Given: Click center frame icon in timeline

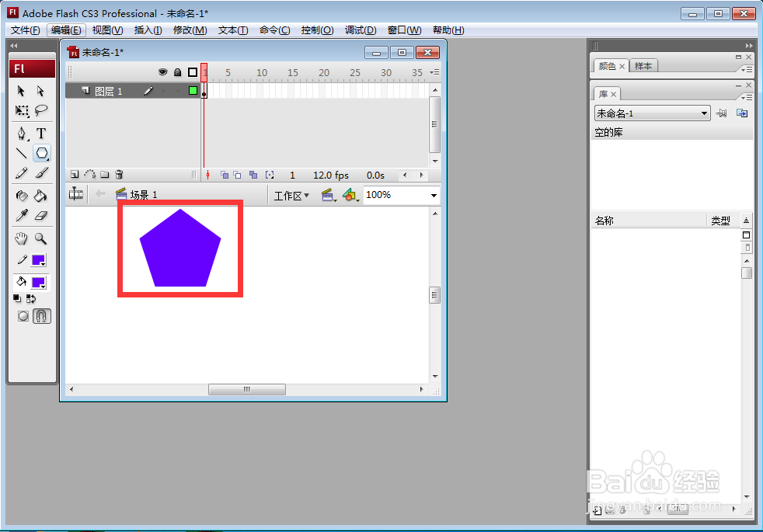Looking at the screenshot, I should point(207,175).
